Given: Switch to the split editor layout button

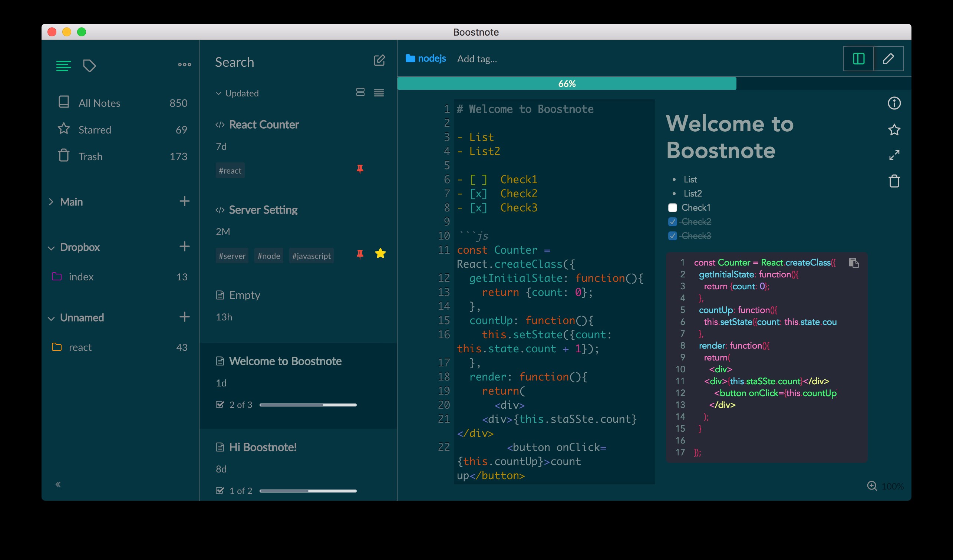Looking at the screenshot, I should (x=858, y=59).
